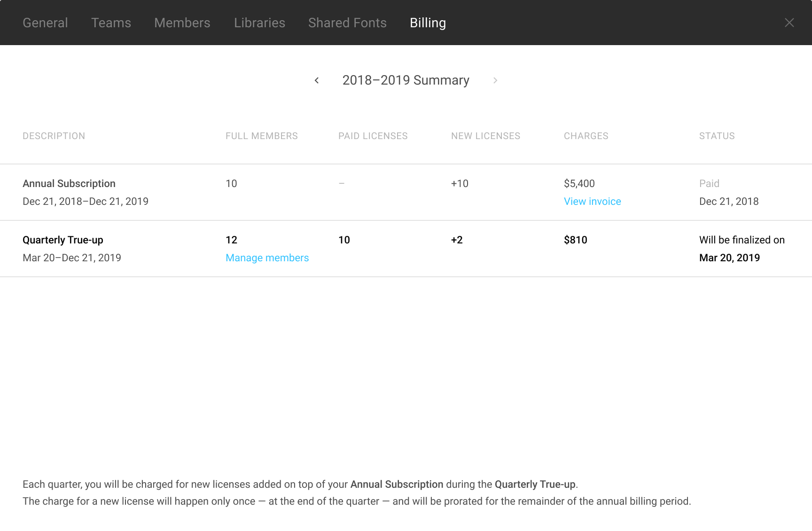Go to the previous billing summary period

point(317,80)
